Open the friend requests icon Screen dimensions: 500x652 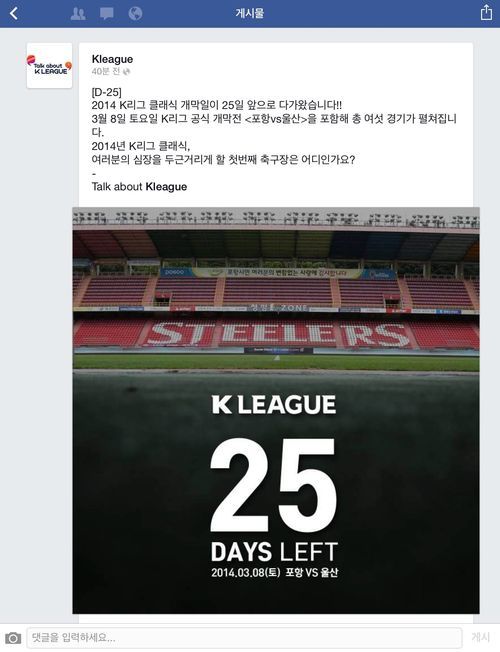tap(78, 14)
